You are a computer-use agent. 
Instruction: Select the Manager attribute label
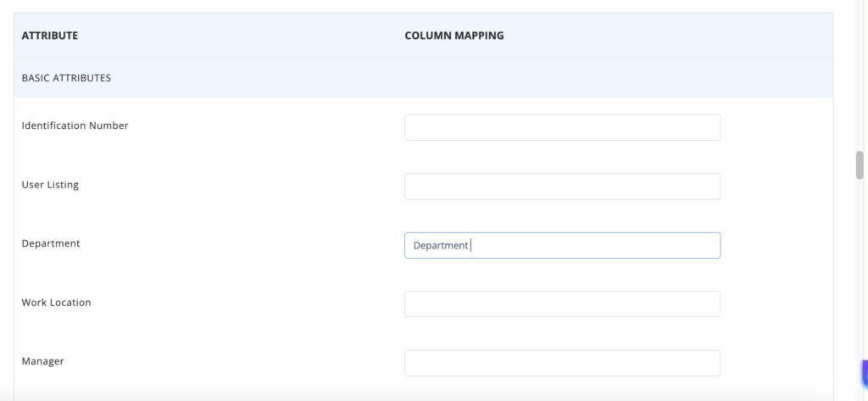coord(42,361)
